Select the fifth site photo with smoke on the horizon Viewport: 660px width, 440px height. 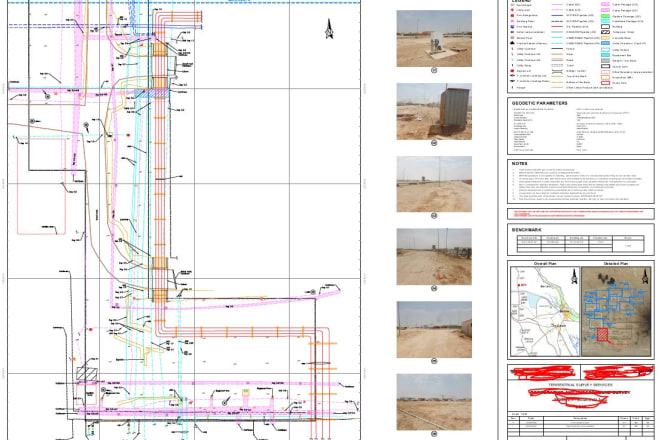434,329
